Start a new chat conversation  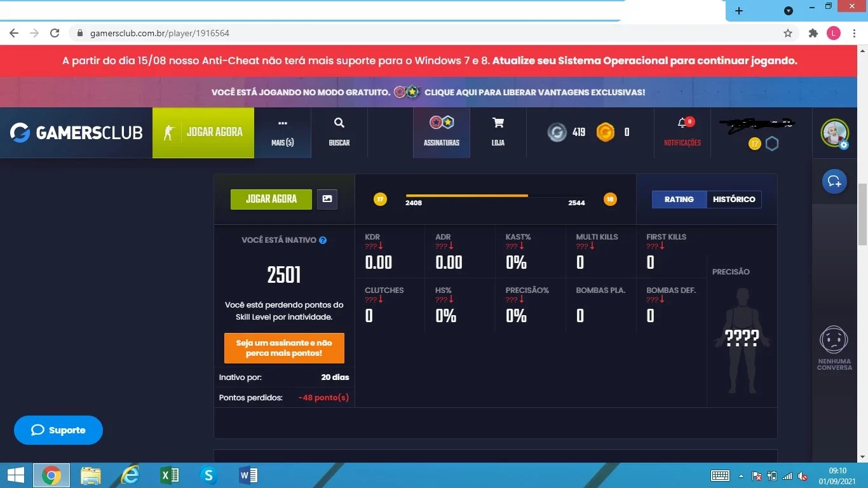point(834,181)
